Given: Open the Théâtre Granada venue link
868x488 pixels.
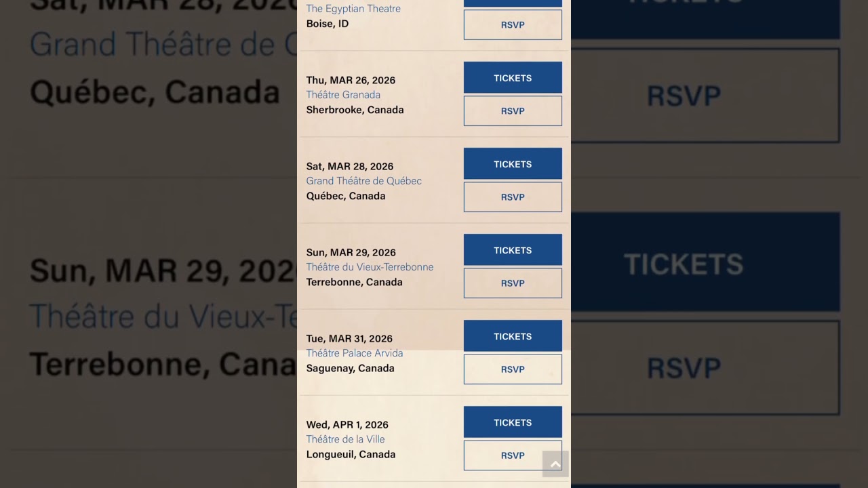Looking at the screenshot, I should tap(343, 95).
